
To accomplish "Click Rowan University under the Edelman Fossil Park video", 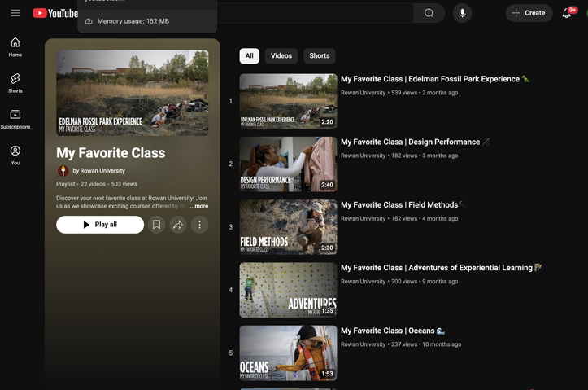I will pos(363,93).
